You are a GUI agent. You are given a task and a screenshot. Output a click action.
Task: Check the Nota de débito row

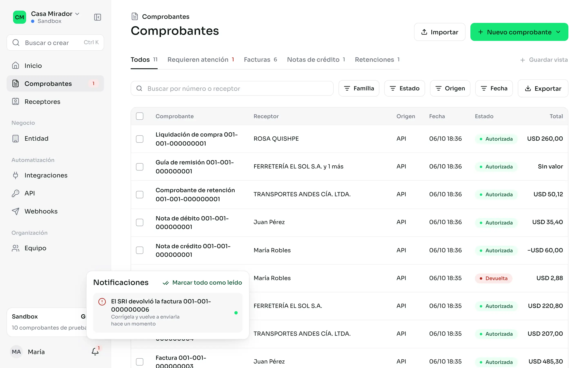(140, 222)
